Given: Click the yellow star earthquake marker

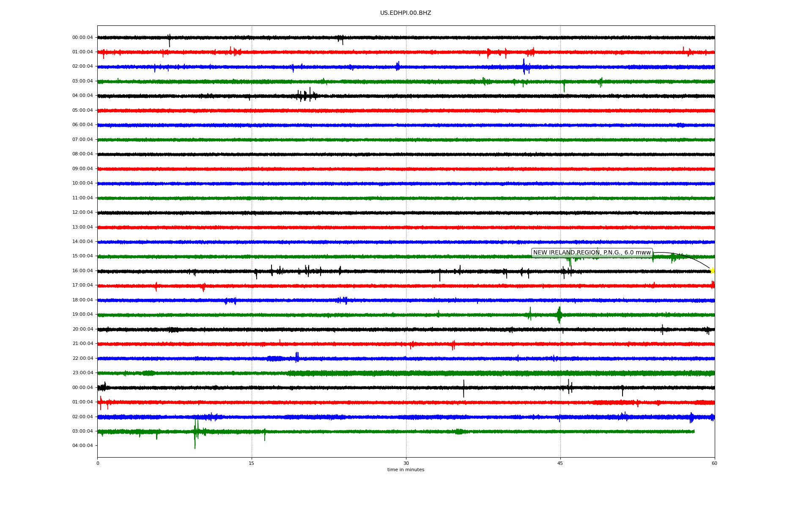Looking at the screenshot, I should tap(712, 271).
